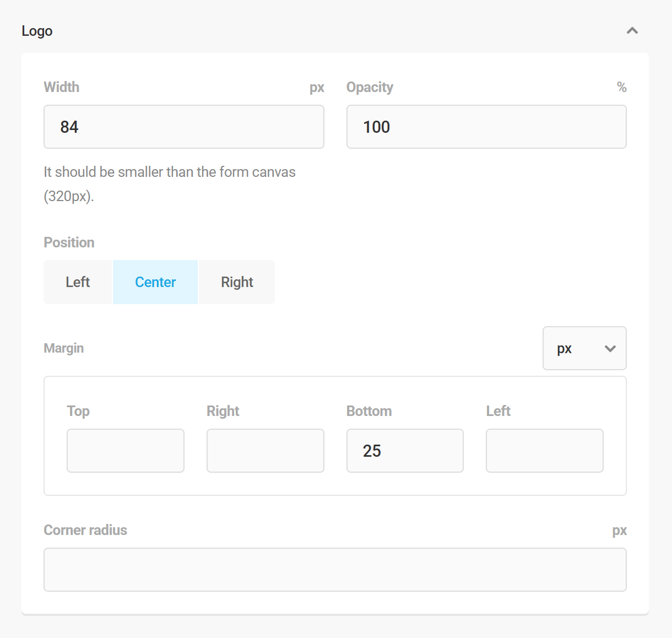Click the percent label beside Opacity
This screenshot has height=638, width=672.
pyautogui.click(x=621, y=87)
